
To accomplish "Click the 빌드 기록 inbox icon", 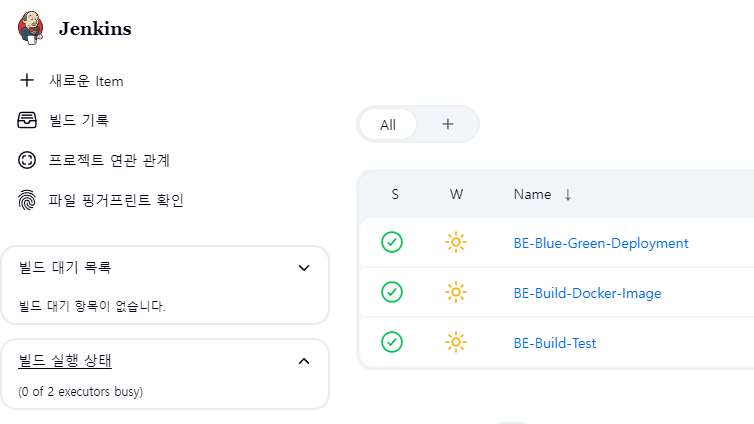I will 27,120.
